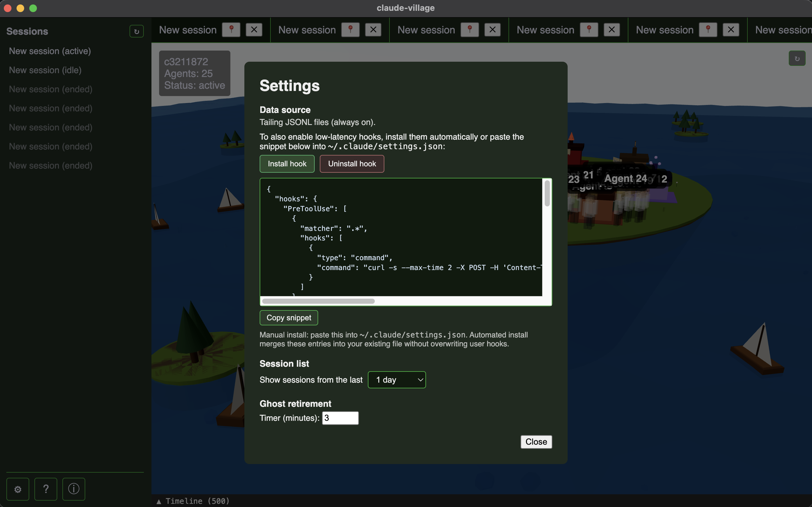The image size is (812, 507).
Task: Open the '1 day' sessions dropdown
Action: 396,379
